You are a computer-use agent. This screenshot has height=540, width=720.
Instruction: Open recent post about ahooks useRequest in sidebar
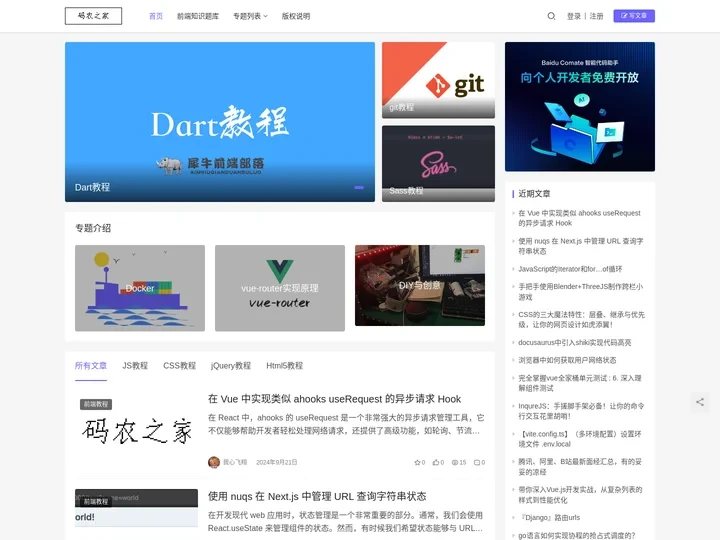point(579,218)
